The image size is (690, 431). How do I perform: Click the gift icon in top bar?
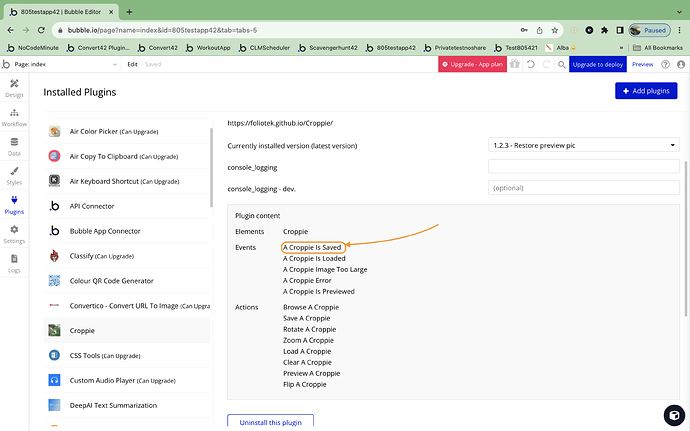click(x=514, y=64)
